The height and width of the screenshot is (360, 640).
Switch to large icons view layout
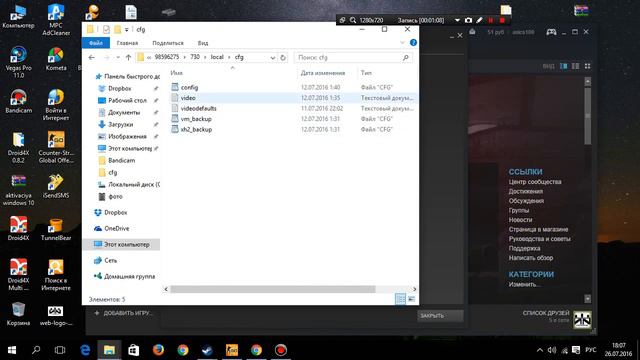(x=411, y=299)
